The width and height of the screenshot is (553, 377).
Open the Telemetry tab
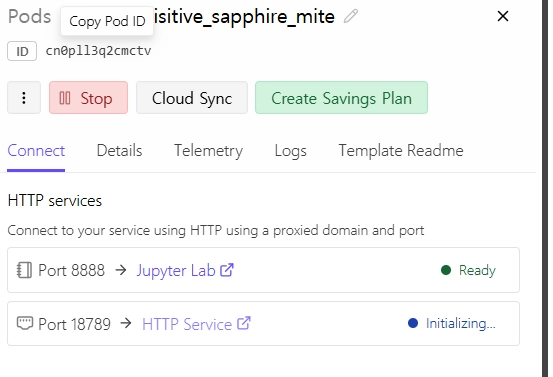coord(208,151)
